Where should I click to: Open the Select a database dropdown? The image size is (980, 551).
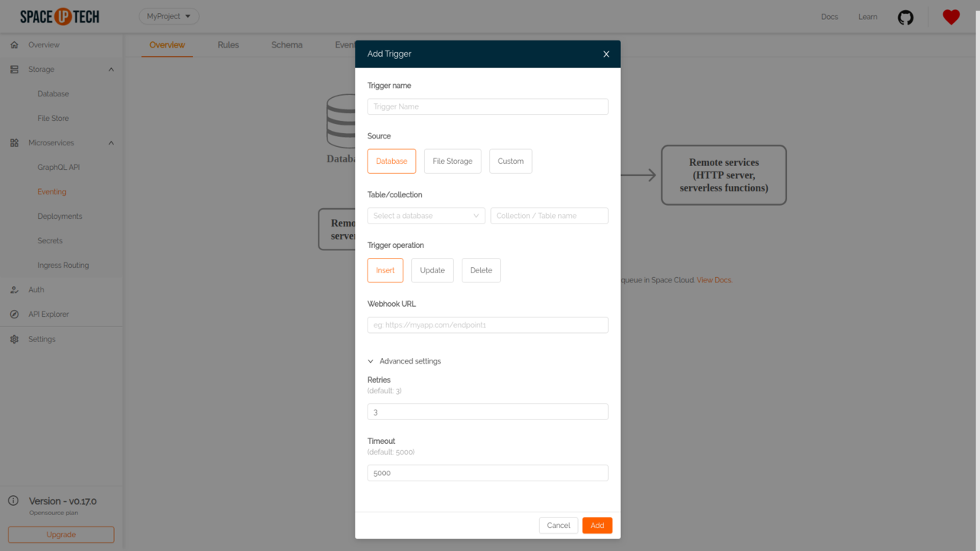(426, 216)
